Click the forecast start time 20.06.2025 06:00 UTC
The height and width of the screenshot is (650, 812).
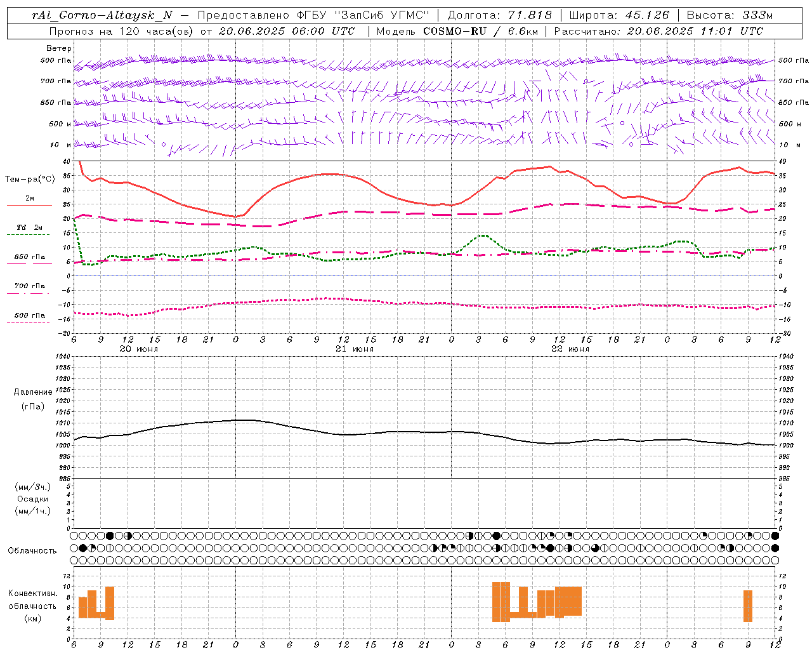pyautogui.click(x=287, y=31)
